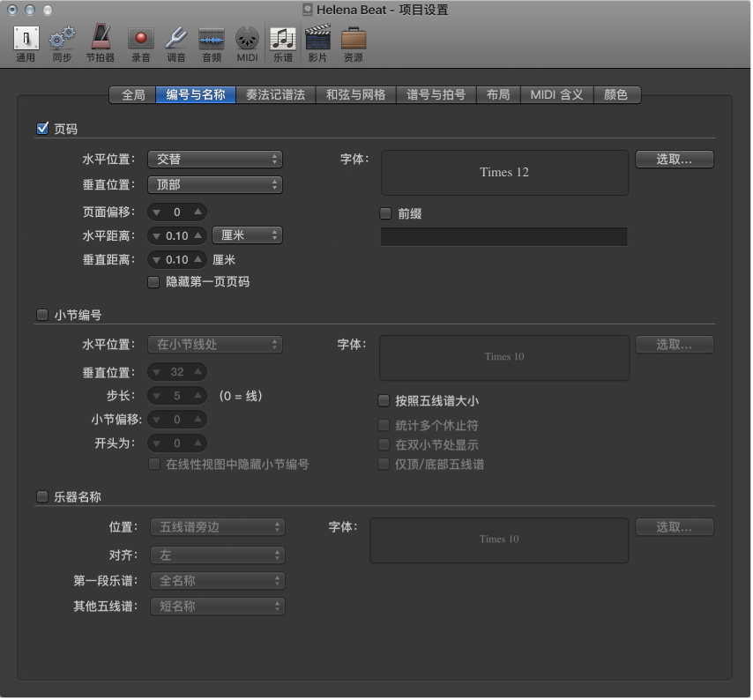The width and height of the screenshot is (753, 700).
Task: Open the 调音 settings icon
Action: point(175,40)
